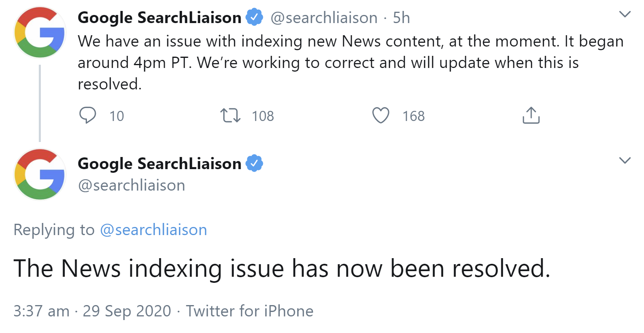Select the Google SearchLiaison display name
The width and height of the screenshot is (644, 333).
[159, 17]
